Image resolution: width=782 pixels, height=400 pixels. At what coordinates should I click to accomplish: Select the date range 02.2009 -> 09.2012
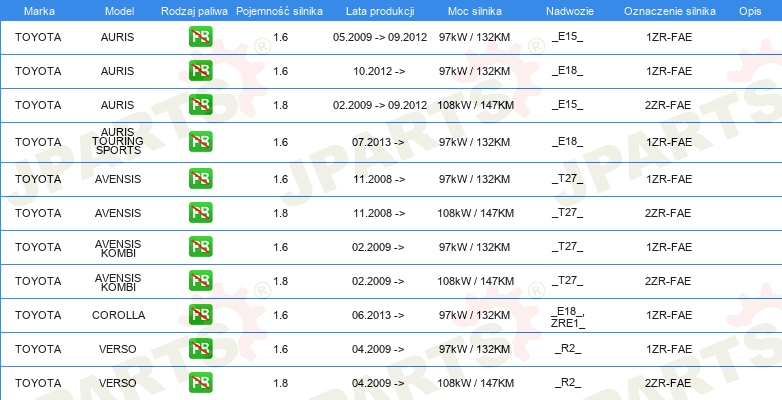point(380,105)
